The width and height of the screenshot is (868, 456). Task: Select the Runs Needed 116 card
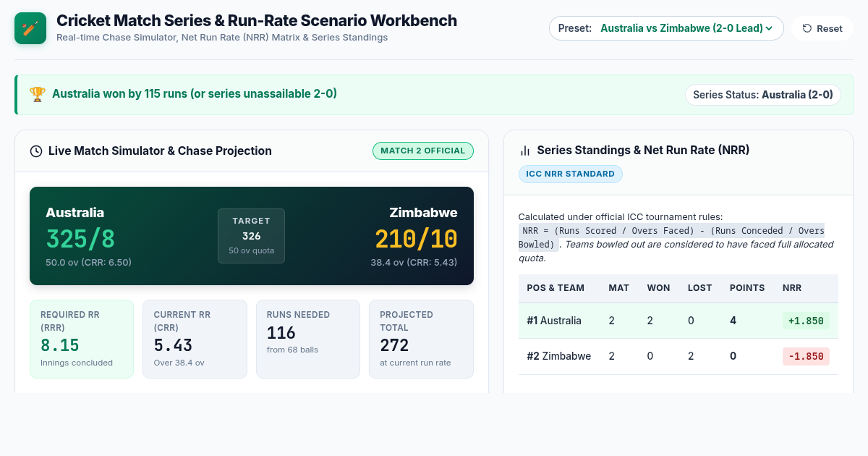[308, 339]
